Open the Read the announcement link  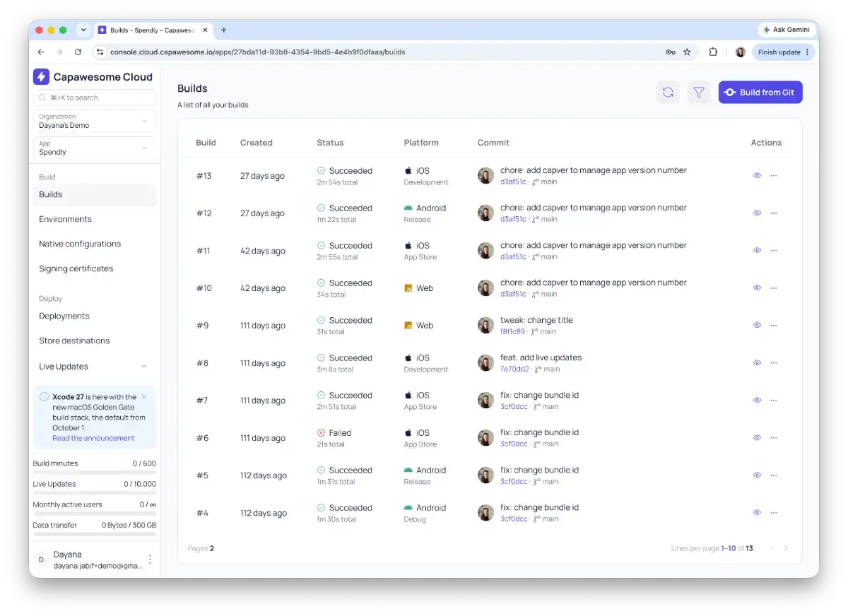pyautogui.click(x=93, y=438)
